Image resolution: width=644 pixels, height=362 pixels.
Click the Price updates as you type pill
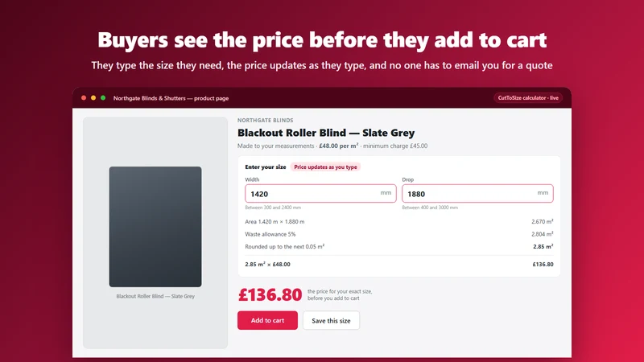tap(325, 167)
